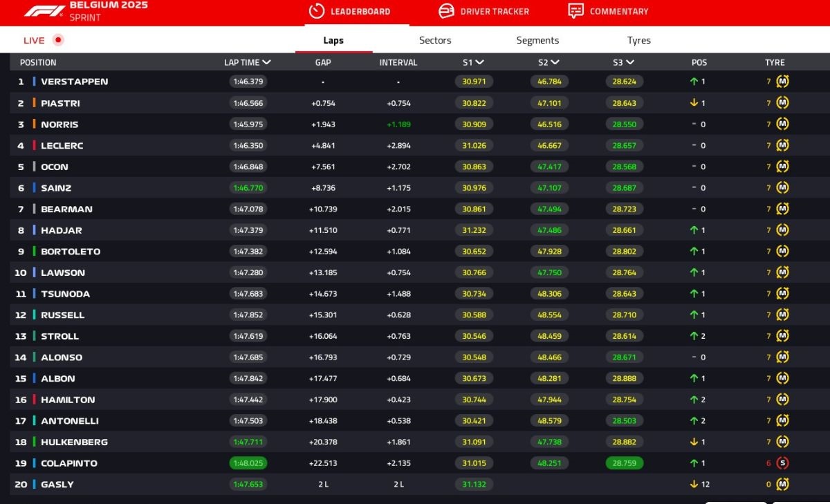Click the F1 logo in header
Screen dimensions: 830x504
pyautogui.click(x=44, y=11)
